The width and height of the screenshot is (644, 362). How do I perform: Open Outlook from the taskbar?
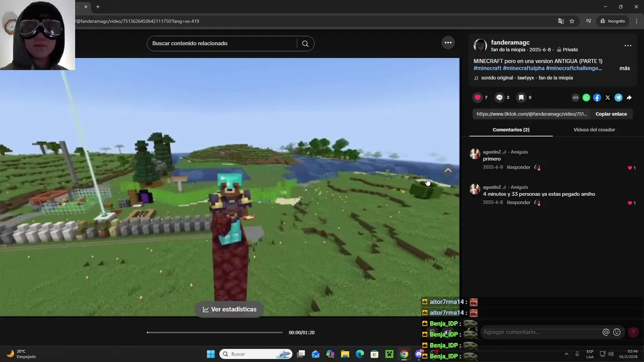tap(315, 354)
